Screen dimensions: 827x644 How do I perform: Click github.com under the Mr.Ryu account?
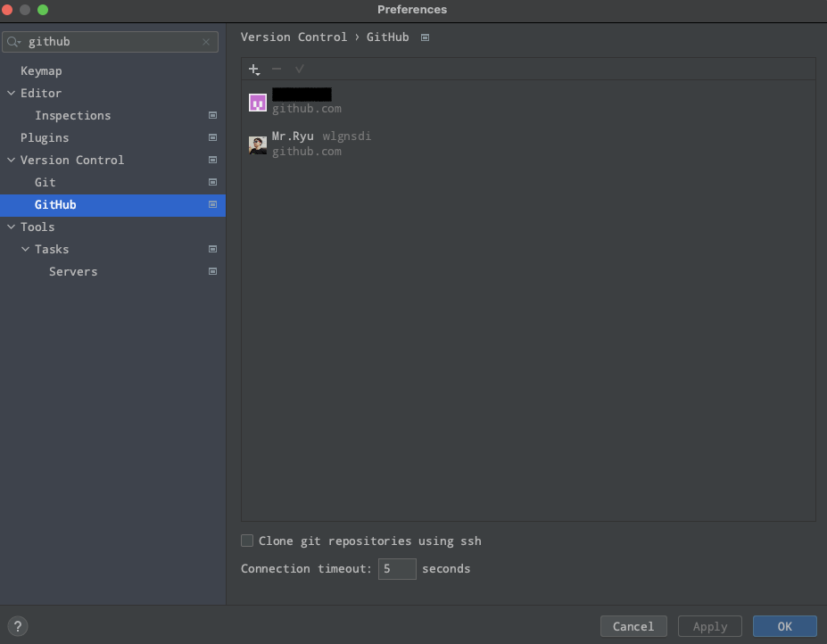pos(306,152)
